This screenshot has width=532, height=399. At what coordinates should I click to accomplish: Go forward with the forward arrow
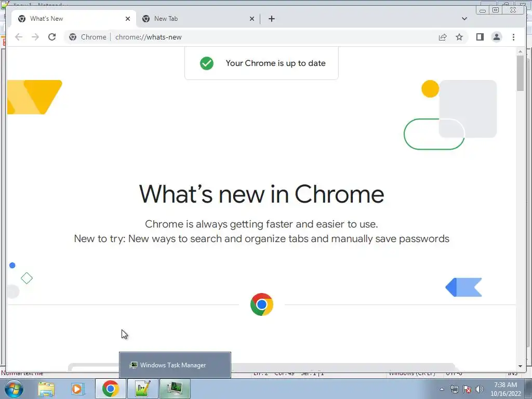tap(35, 37)
